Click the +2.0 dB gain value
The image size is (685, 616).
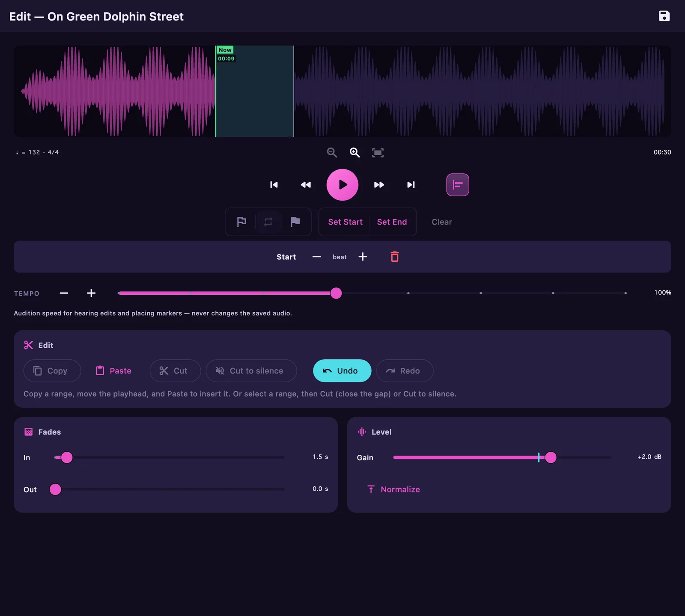(649, 457)
